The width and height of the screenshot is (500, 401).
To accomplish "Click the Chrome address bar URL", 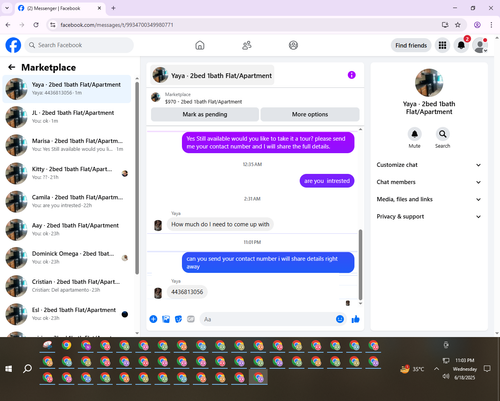I will (117, 25).
